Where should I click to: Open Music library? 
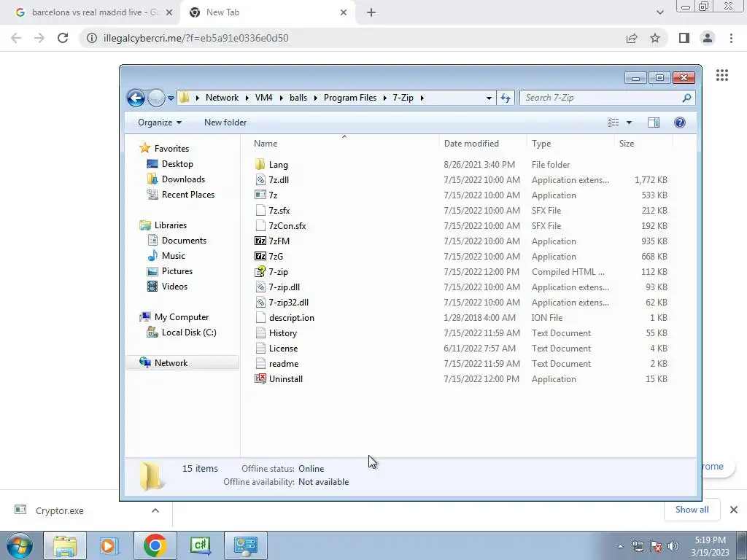(174, 256)
